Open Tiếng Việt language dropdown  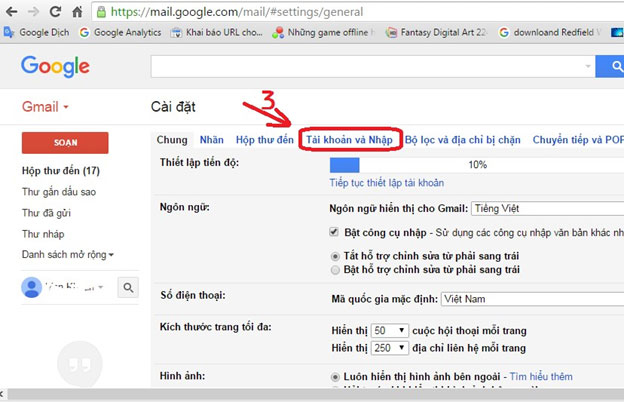point(548,209)
